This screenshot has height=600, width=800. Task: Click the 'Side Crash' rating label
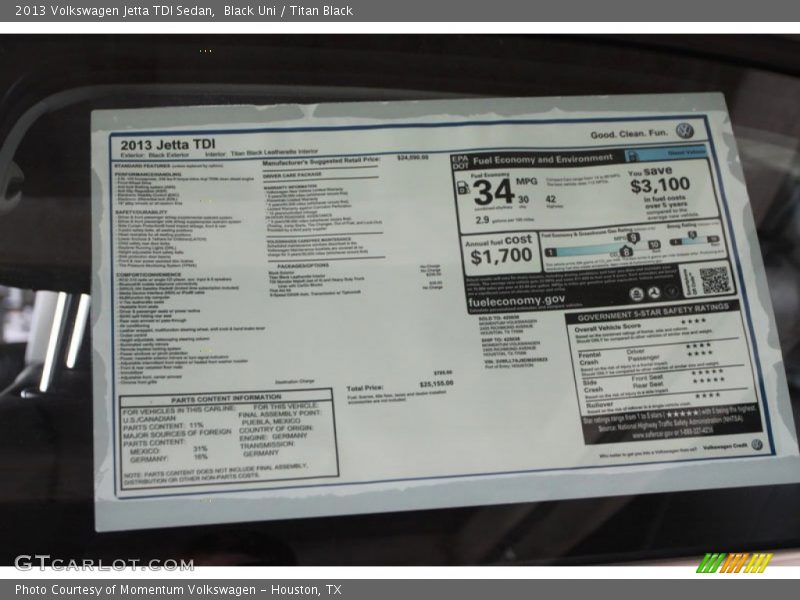592,386
